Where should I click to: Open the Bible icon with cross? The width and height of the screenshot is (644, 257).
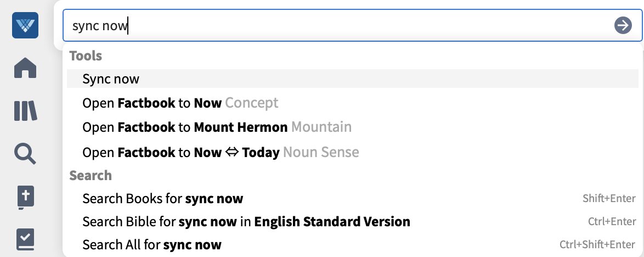click(x=25, y=197)
